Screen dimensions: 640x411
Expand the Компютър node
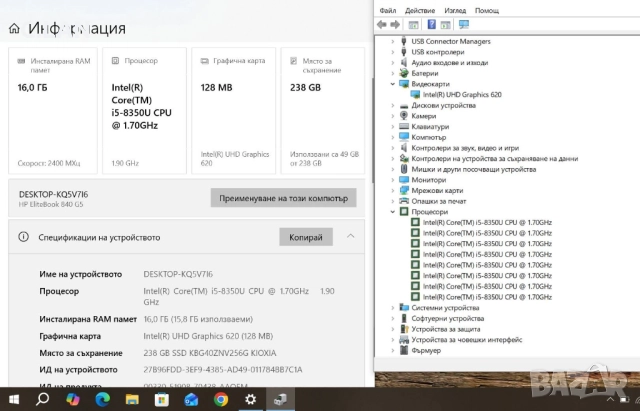click(x=393, y=137)
